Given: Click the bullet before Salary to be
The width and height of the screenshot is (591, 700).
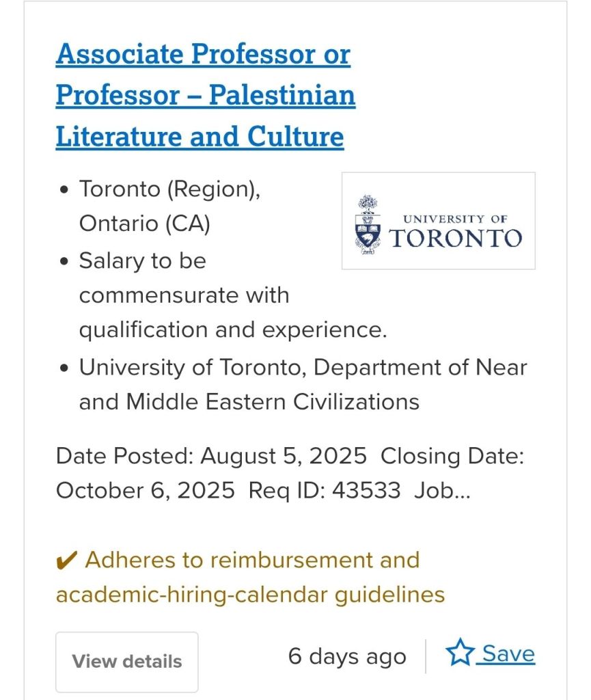Looking at the screenshot, I should 64,261.
